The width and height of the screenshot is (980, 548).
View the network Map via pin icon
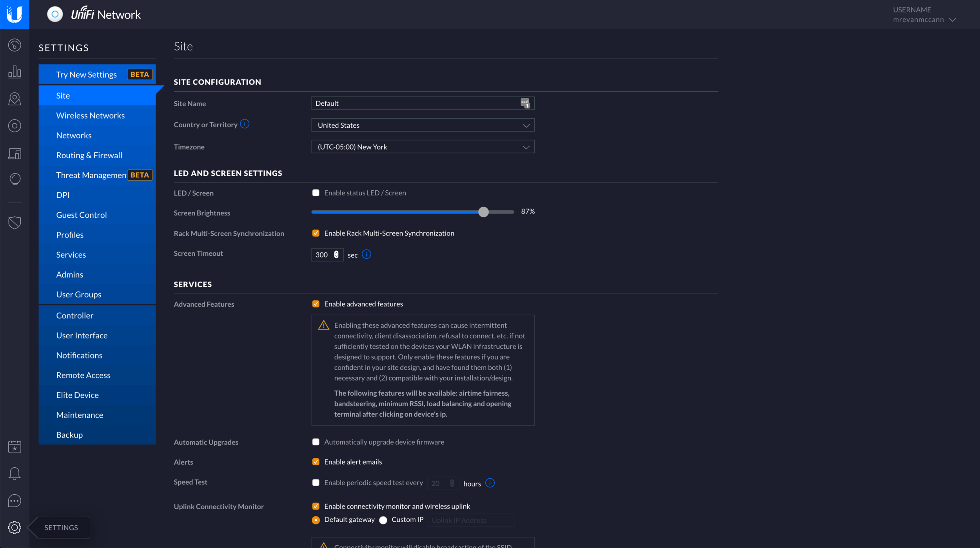pos(15,99)
